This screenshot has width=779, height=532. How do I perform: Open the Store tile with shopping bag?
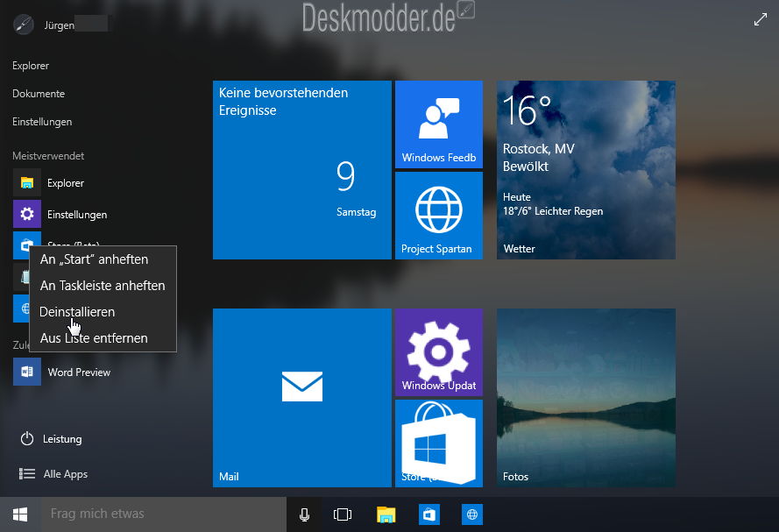click(x=439, y=443)
